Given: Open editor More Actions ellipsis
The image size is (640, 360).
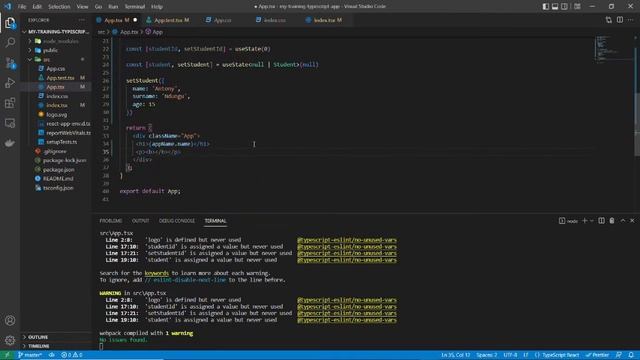Looking at the screenshot, I should [x=631, y=20].
